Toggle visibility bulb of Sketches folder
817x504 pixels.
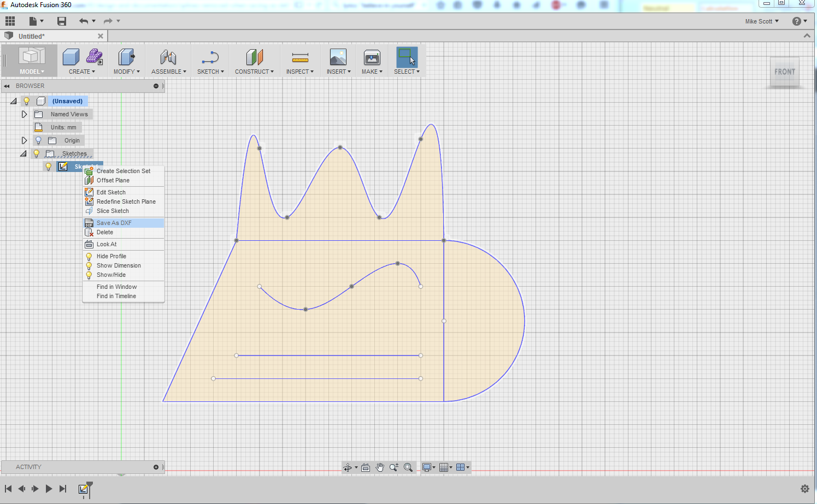click(37, 153)
